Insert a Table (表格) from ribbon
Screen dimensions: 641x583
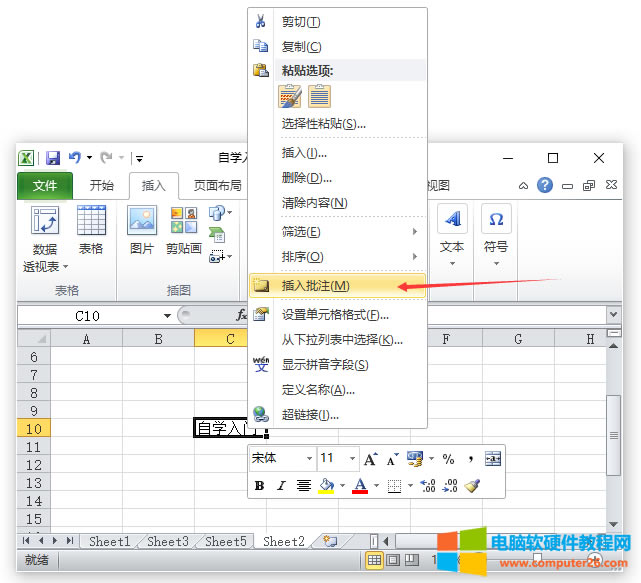(x=91, y=230)
